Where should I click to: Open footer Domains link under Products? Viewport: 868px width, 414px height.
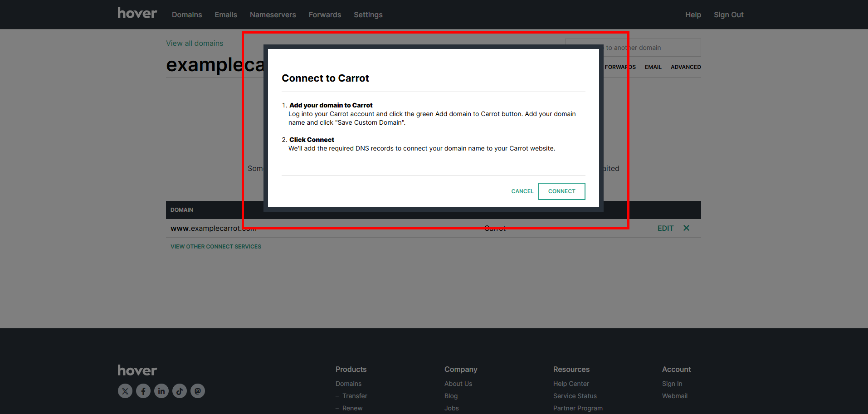(348, 384)
